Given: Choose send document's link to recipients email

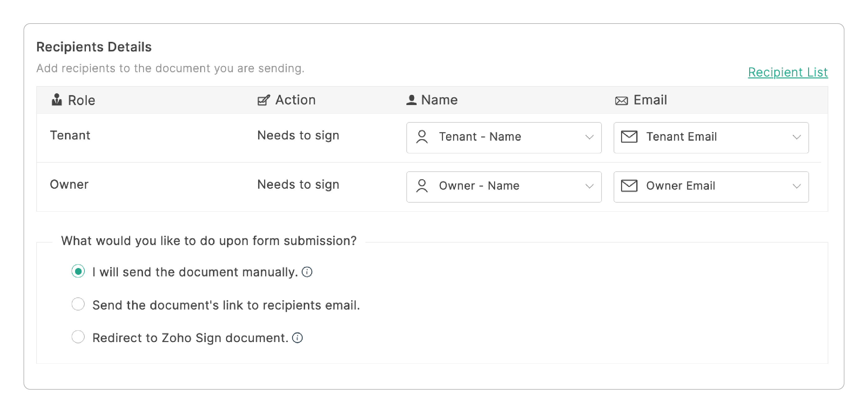Looking at the screenshot, I should click(x=78, y=305).
